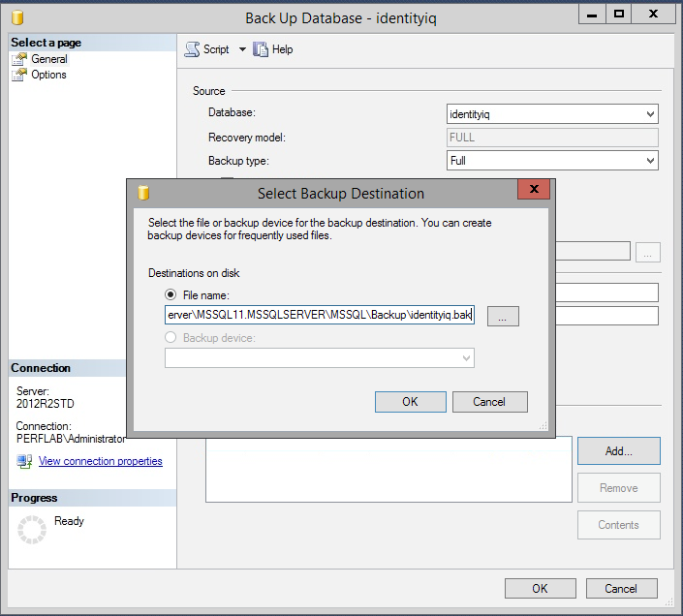
Task: Select the Options page icon
Action: coord(19,75)
